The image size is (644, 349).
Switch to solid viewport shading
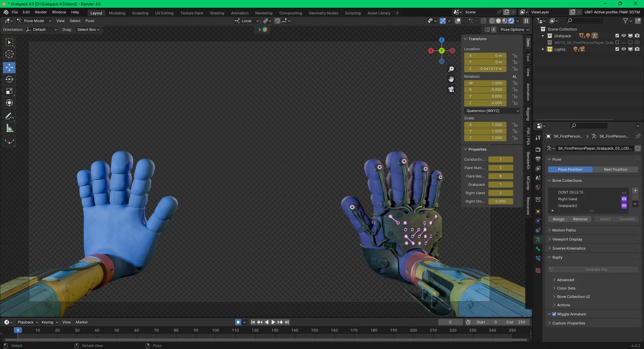coord(498,21)
